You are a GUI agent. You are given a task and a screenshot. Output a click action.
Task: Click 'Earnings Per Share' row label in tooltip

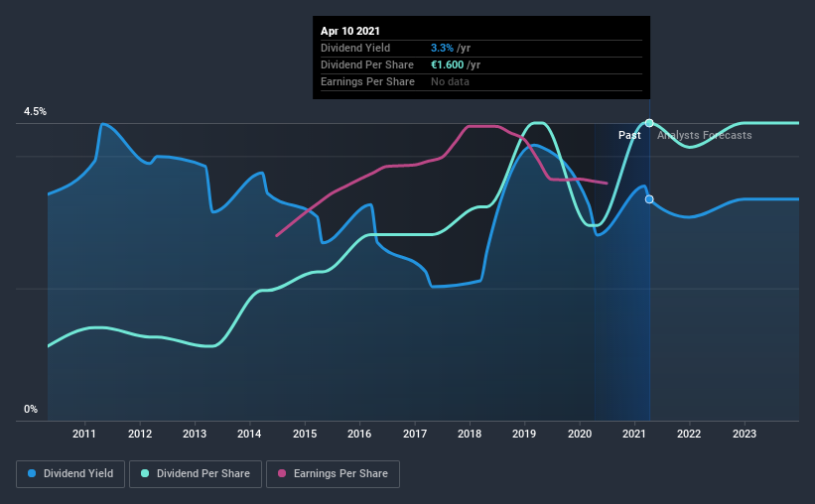point(367,81)
